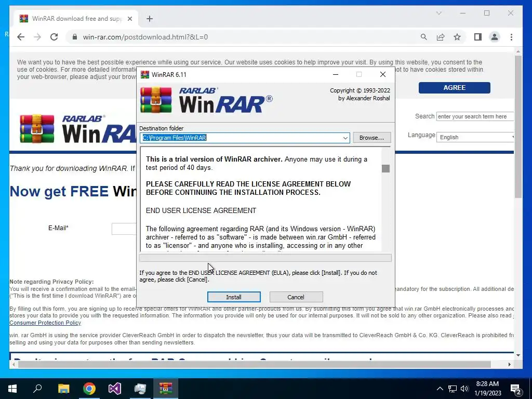
Task: Minimize the WinRAR 6.11 setup dialog
Action: [x=336, y=74]
